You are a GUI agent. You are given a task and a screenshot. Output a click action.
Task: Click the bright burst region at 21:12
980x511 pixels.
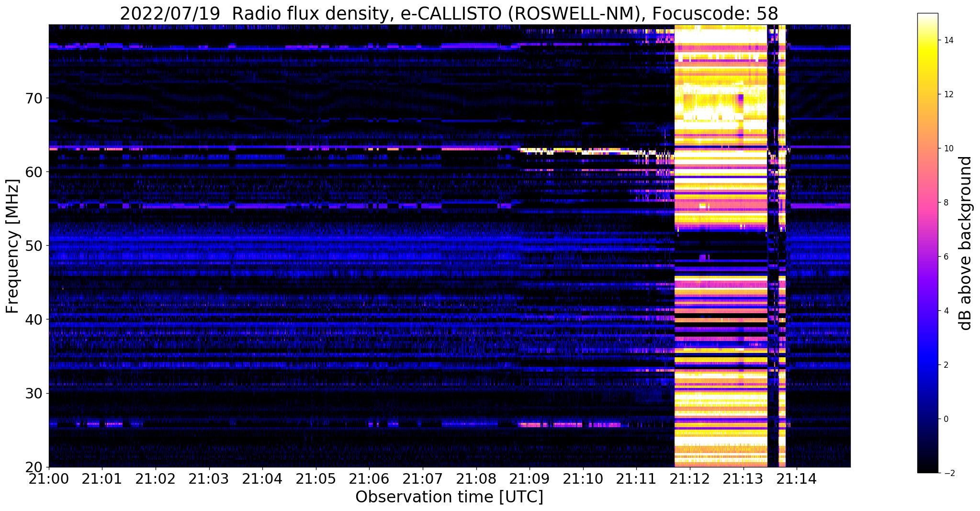click(x=721, y=246)
